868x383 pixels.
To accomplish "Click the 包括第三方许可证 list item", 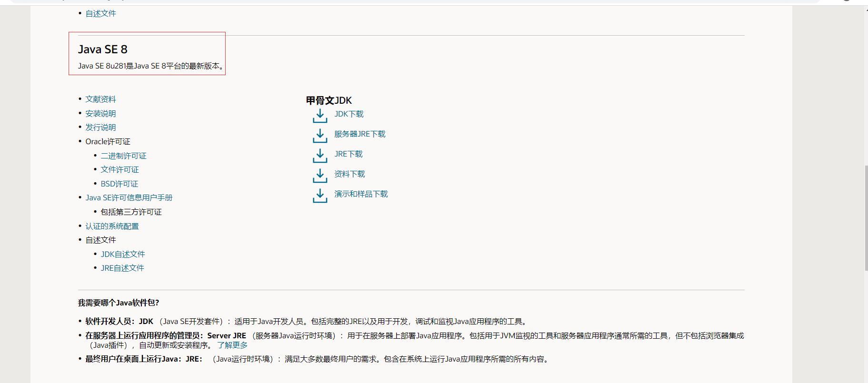I will [x=131, y=212].
